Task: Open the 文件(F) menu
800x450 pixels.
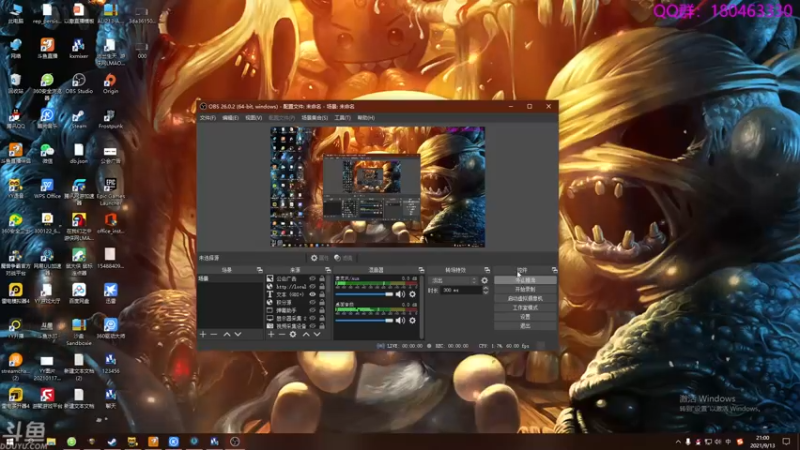Action: [208, 118]
